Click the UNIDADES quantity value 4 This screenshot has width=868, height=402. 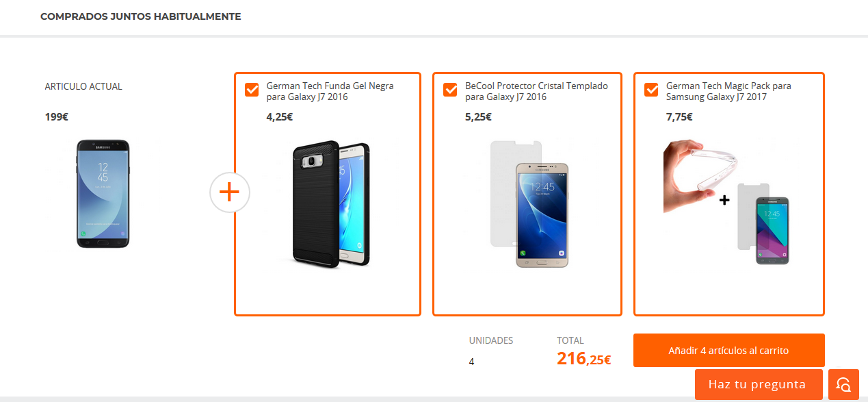tap(471, 362)
